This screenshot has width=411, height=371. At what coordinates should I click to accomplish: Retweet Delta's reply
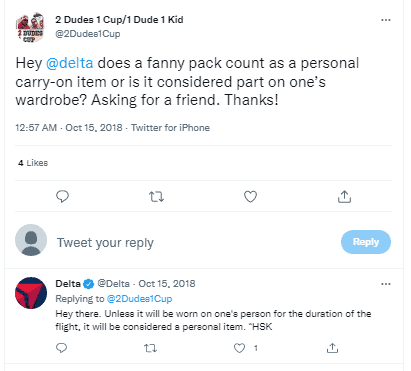point(150,348)
